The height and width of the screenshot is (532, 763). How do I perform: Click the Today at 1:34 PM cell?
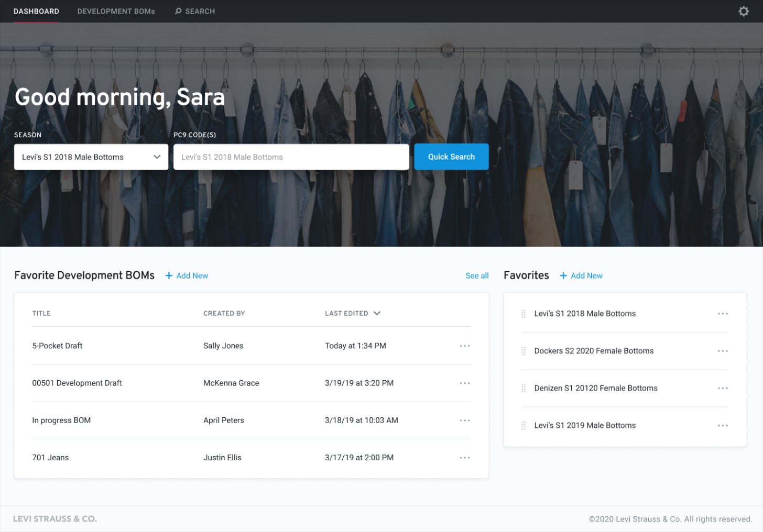click(355, 346)
